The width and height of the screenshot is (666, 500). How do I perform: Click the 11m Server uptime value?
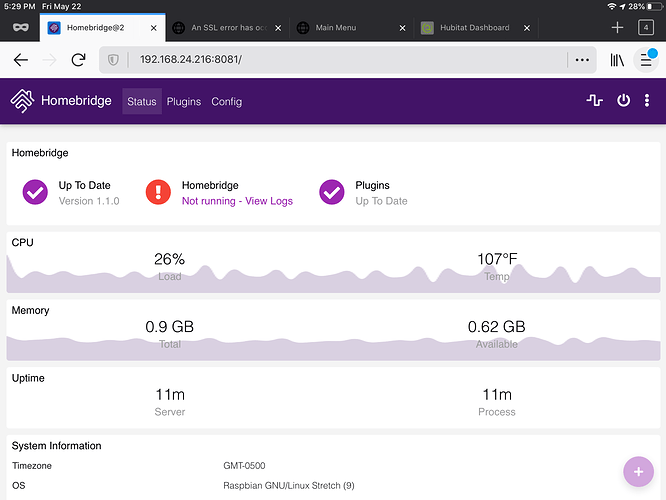click(x=169, y=395)
